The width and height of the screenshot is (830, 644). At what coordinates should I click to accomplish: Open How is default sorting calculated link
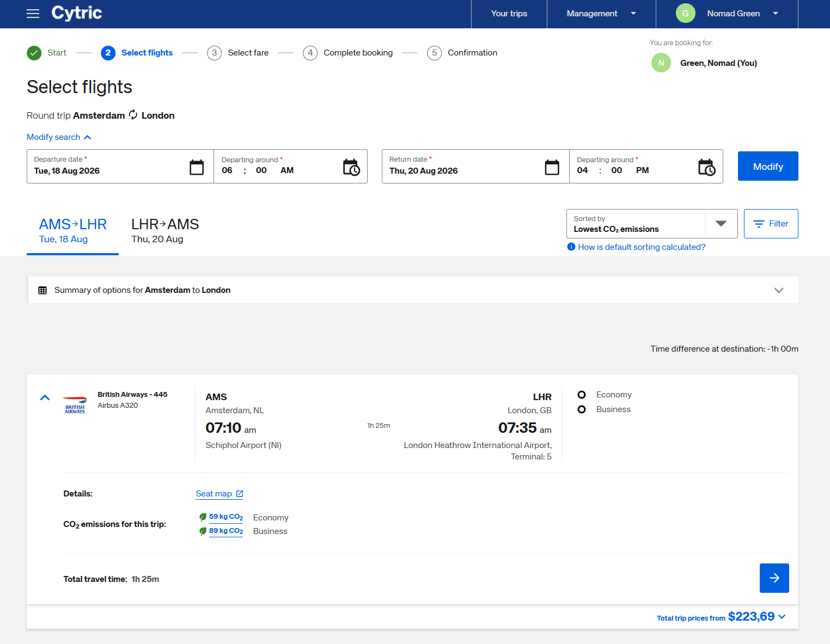click(x=642, y=247)
